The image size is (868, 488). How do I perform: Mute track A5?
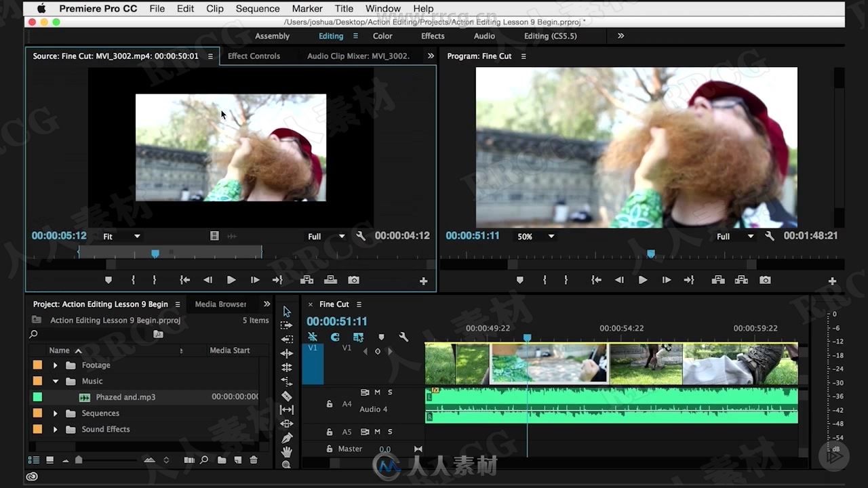(378, 432)
